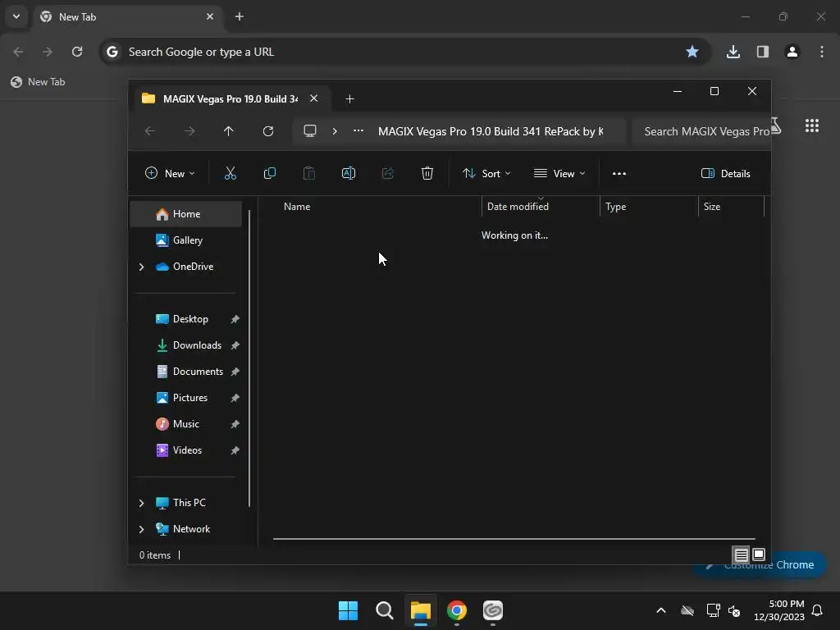Select the New Tab Chrome tab
The width and height of the screenshot is (840, 630).
click(126, 16)
